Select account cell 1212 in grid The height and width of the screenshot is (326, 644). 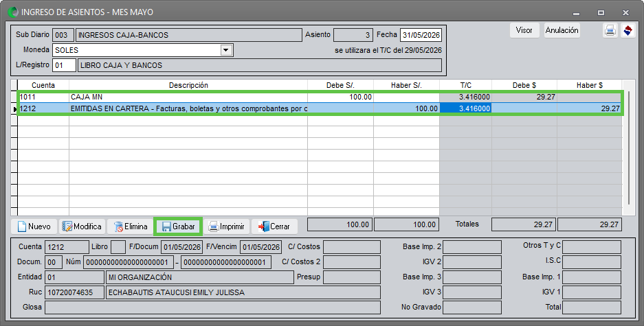pos(43,108)
